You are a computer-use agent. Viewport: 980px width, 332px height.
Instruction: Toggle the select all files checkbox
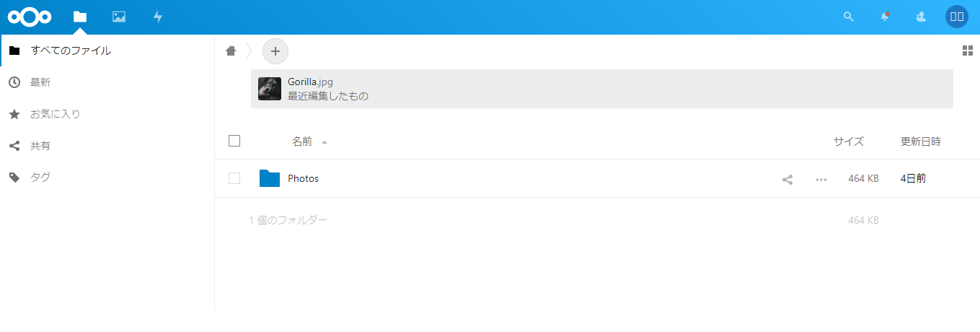234,141
